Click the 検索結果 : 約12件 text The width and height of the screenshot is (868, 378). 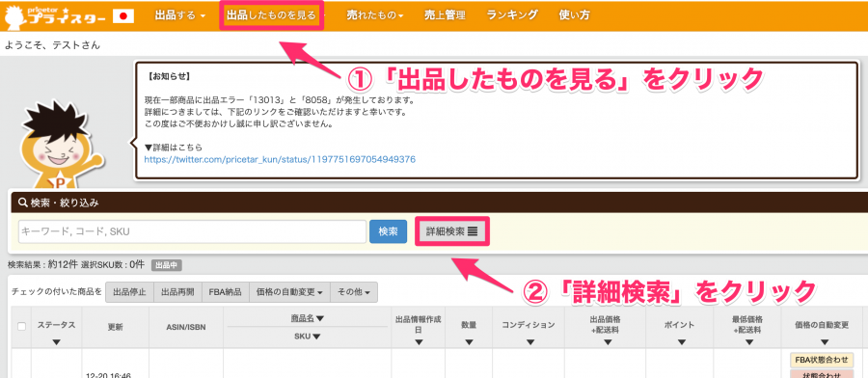pyautogui.click(x=43, y=265)
